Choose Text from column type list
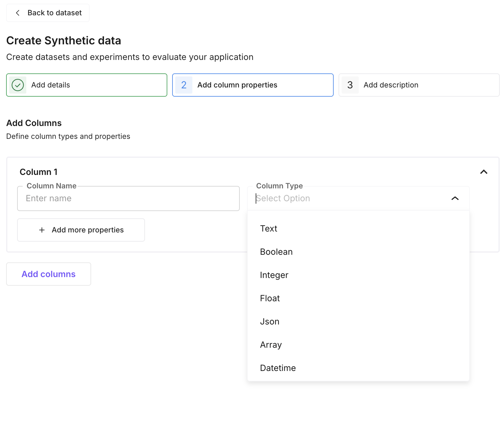The width and height of the screenshot is (504, 441). click(269, 228)
